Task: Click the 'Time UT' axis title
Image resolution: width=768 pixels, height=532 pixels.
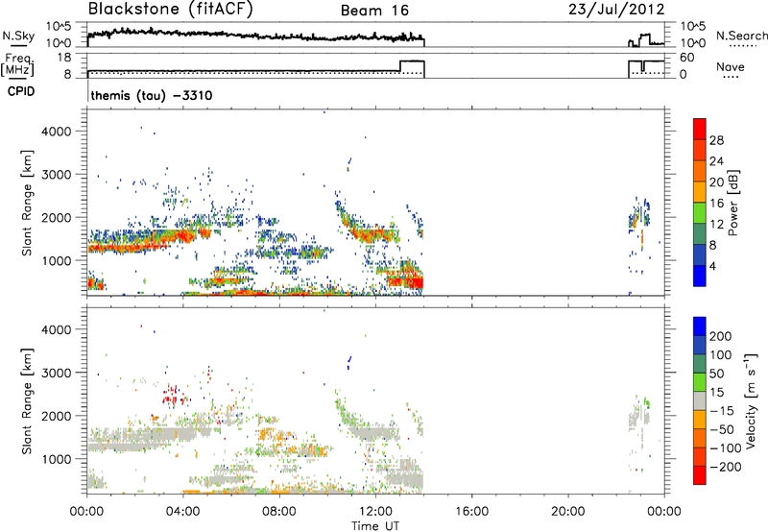Action: click(375, 526)
